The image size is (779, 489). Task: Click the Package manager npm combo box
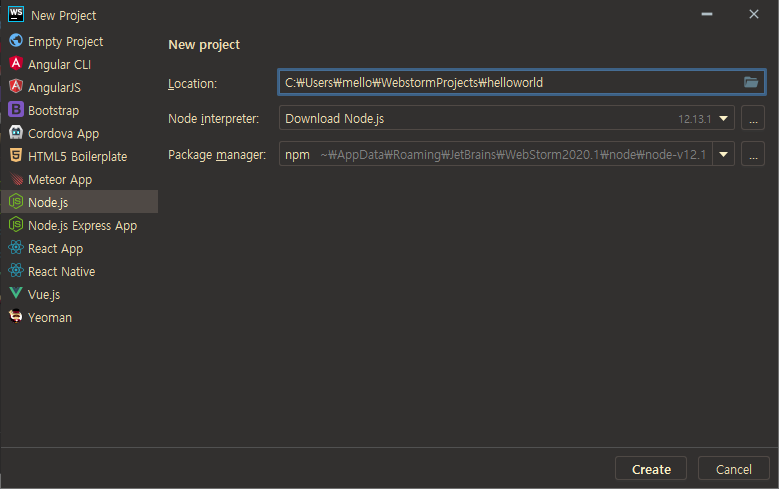[506, 154]
